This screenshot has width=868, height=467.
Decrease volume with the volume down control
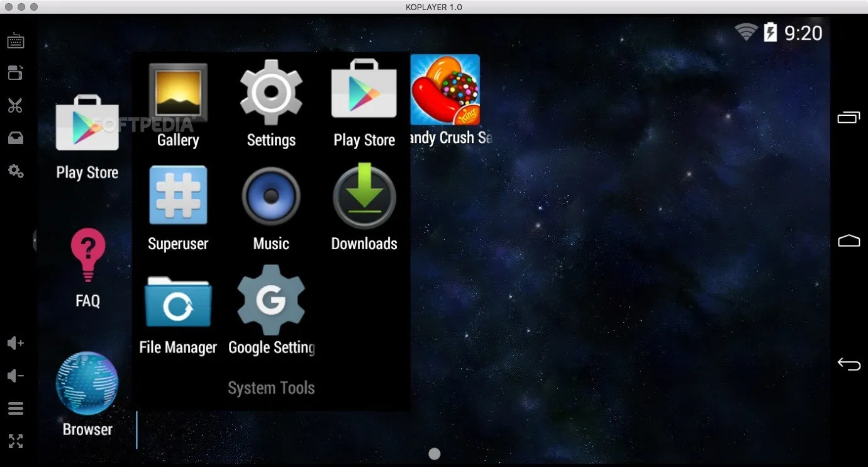tap(16, 376)
